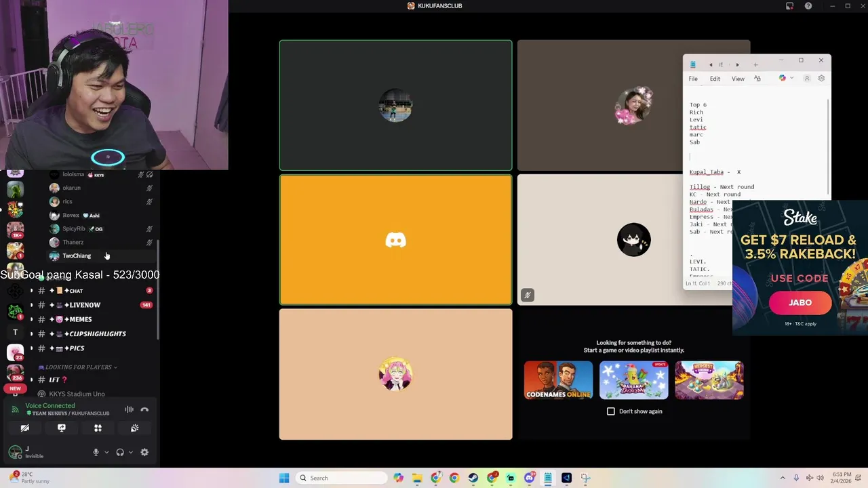
Task: Share your screen in voice panel
Action: pos(62,428)
